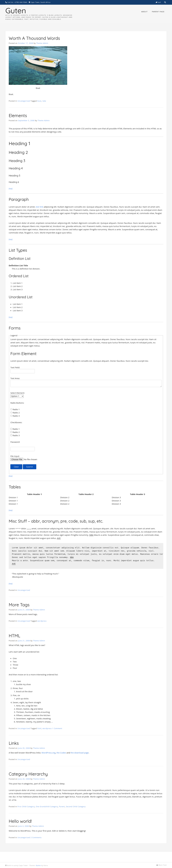The height and width of the screenshot is (868, 172).
Task: Follow the 'html' tag link
Action: 39,729
